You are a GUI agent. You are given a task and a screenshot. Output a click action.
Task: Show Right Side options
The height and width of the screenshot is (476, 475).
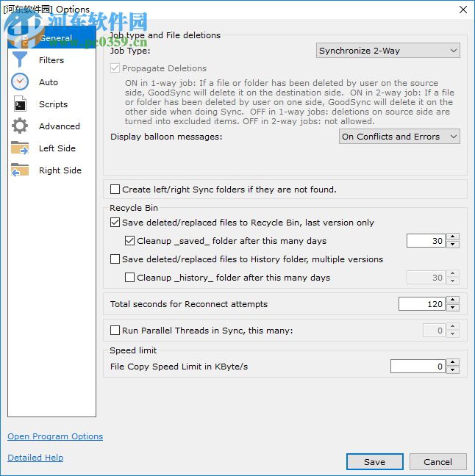click(x=52, y=170)
